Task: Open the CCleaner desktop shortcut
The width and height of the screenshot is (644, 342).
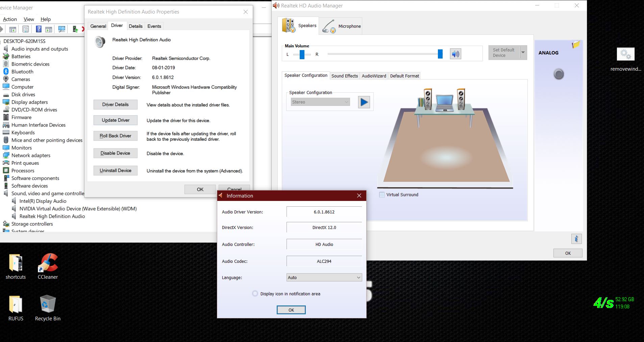Action: coord(48,267)
